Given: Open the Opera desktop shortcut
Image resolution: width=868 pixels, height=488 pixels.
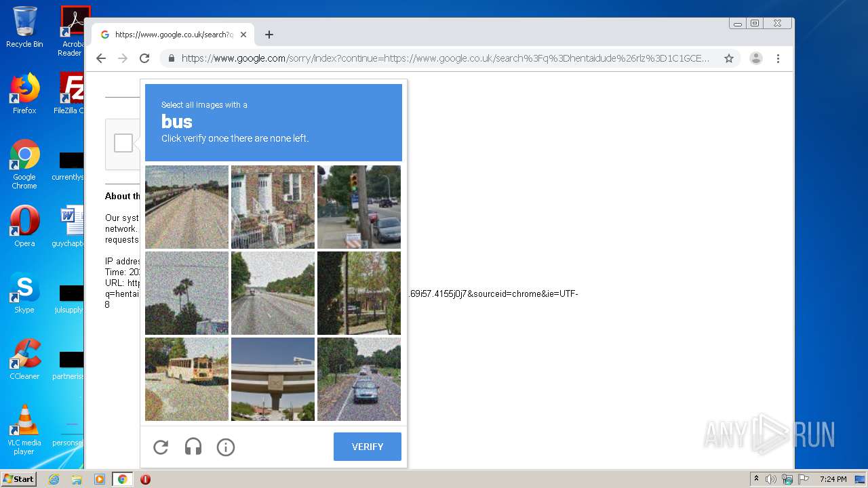Looking at the screenshot, I should pyautogui.click(x=24, y=226).
